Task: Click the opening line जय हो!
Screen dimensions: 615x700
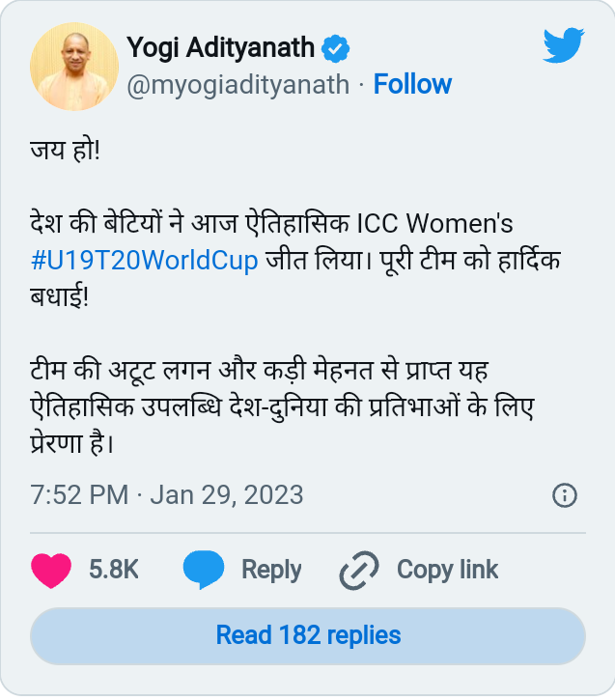Action: pos(65,150)
